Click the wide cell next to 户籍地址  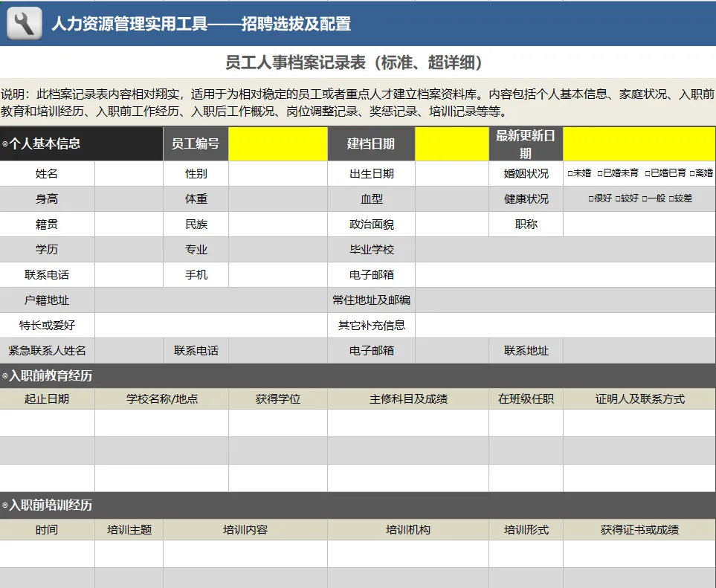coord(211,300)
